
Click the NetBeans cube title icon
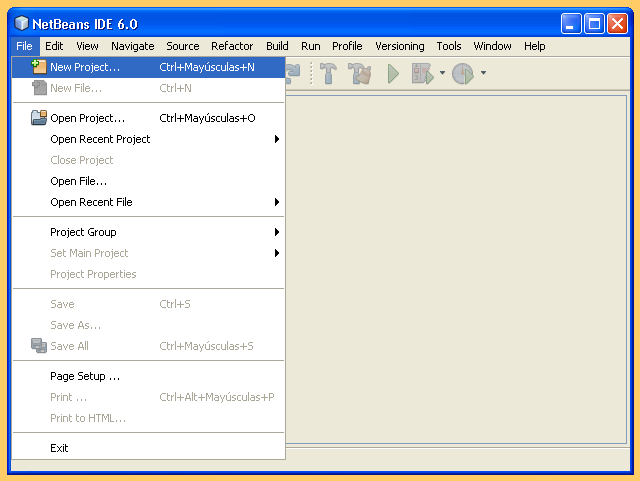pyautogui.click(x=21, y=23)
